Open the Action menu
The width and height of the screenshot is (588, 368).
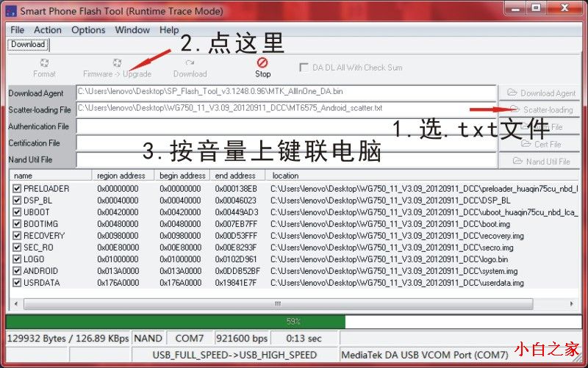(48, 30)
